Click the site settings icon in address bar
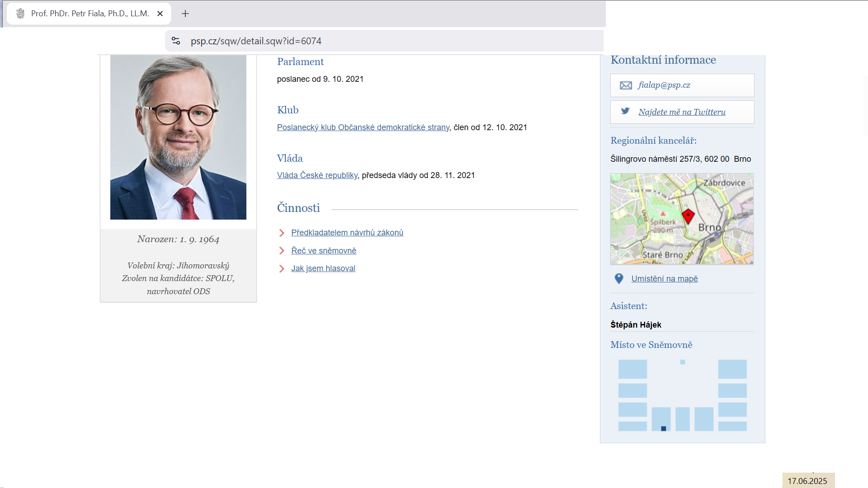Viewport: 868px width, 488px height. click(176, 41)
